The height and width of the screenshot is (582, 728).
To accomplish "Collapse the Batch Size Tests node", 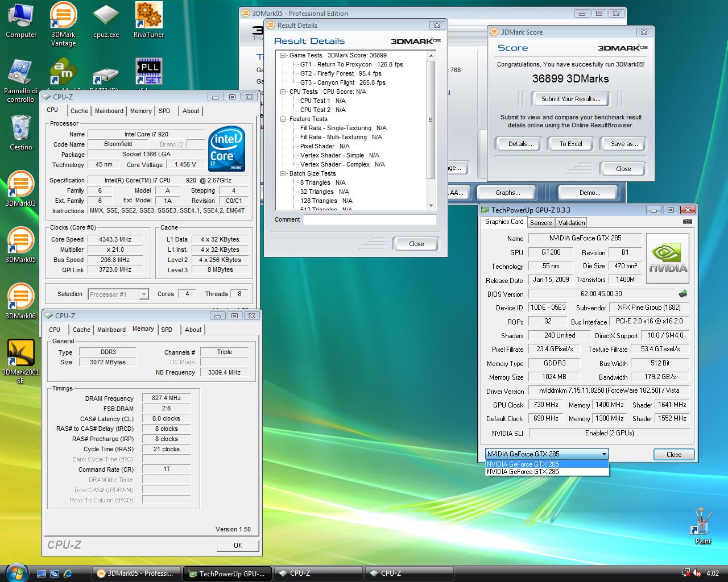I will click(283, 173).
